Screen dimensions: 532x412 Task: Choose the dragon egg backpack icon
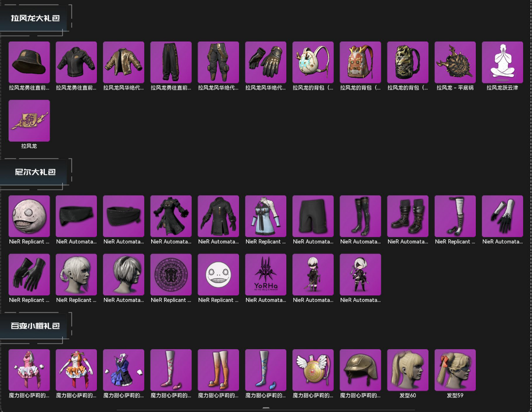(x=313, y=63)
